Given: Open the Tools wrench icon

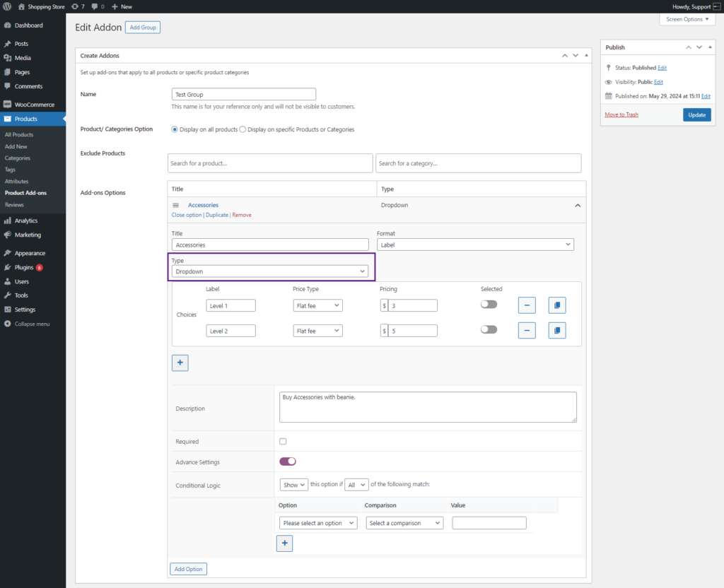Looking at the screenshot, I should click(7, 295).
